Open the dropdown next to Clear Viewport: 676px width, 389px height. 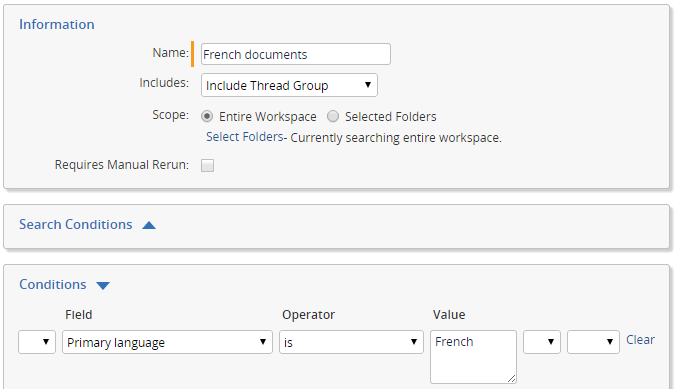point(593,342)
